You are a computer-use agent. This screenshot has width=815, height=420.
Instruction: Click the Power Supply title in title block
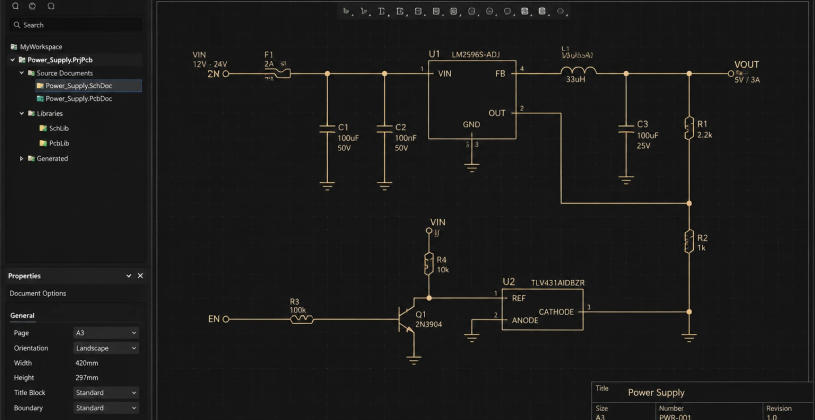click(656, 393)
